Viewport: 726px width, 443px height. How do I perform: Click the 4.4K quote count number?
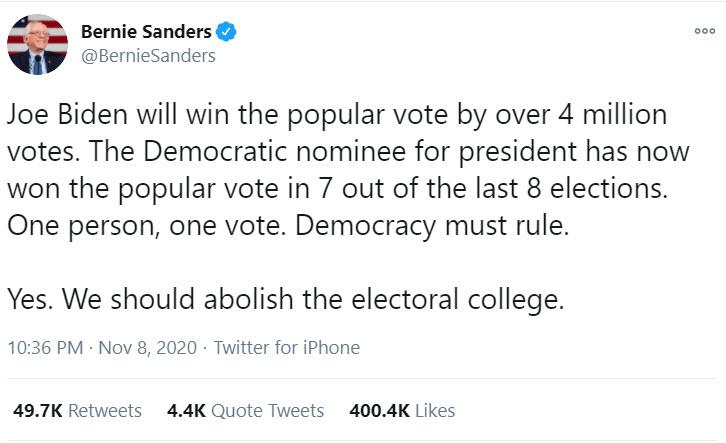click(x=188, y=410)
